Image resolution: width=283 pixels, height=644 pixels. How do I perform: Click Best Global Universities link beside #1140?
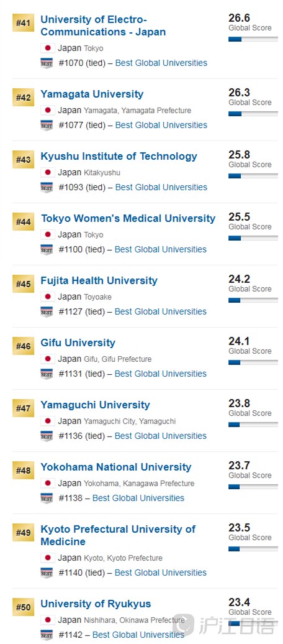[161, 573]
